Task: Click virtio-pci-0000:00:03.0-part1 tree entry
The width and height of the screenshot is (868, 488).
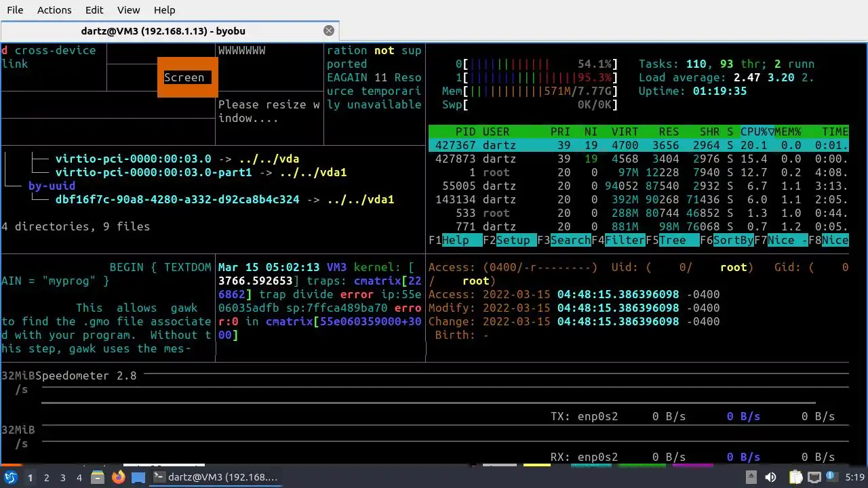Action: coord(154,172)
